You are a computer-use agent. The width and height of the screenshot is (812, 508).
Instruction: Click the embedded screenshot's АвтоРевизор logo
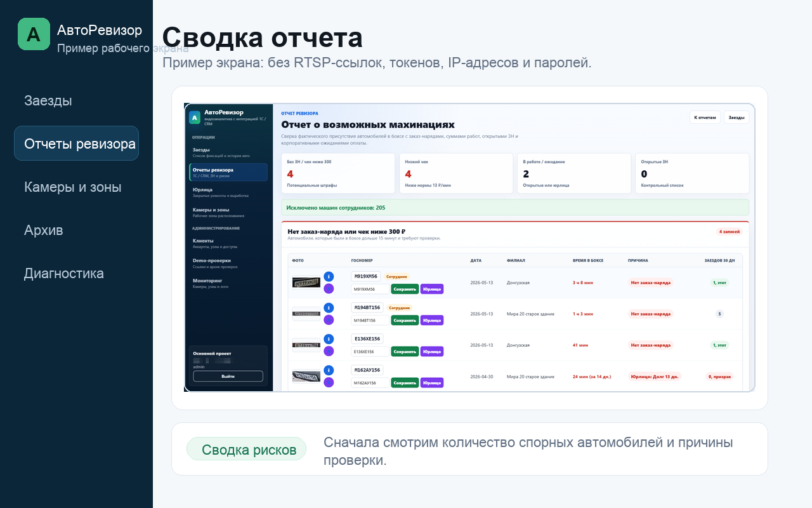pyautogui.click(x=195, y=117)
